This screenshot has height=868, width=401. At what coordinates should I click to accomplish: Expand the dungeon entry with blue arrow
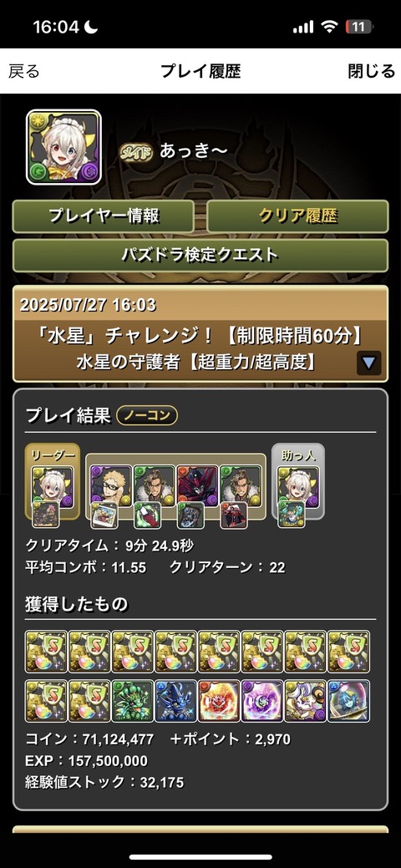coord(369,363)
